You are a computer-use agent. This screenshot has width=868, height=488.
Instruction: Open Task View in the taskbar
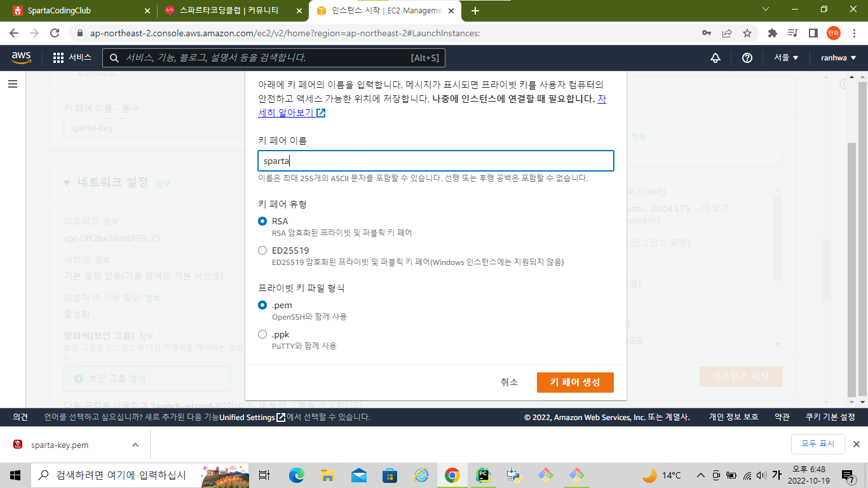pos(265,475)
